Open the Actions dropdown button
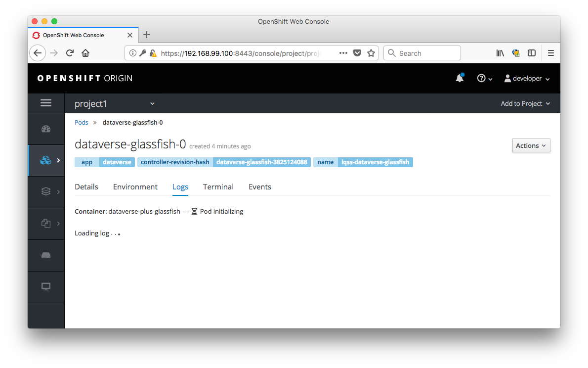Viewport: 588px width, 368px height. (x=531, y=146)
